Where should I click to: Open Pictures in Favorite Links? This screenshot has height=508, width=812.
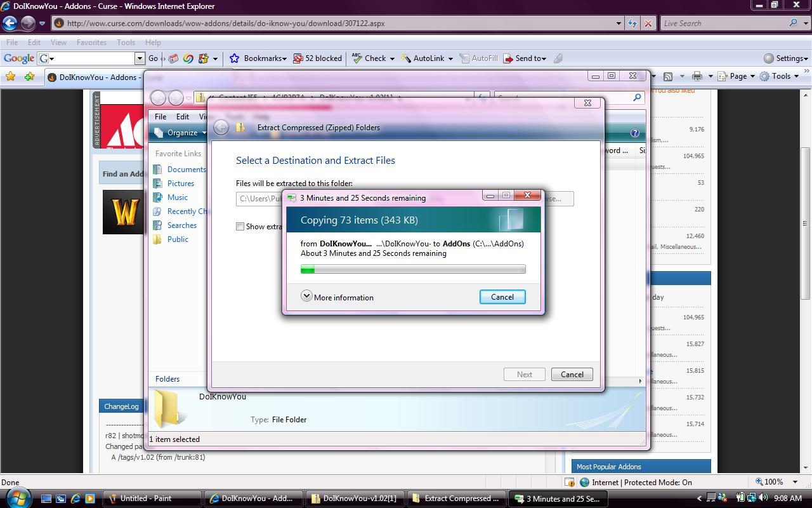[180, 184]
